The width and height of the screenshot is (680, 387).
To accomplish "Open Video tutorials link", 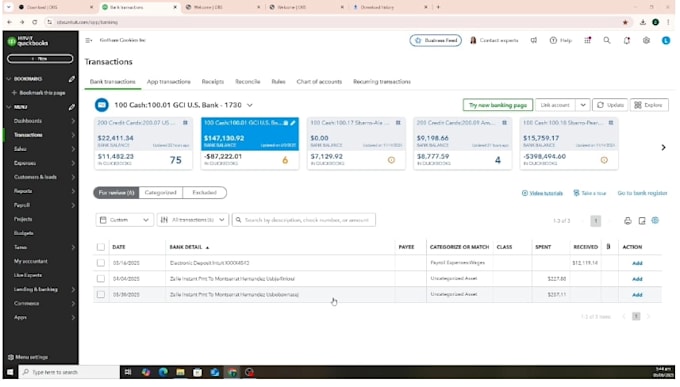I will [x=542, y=193].
